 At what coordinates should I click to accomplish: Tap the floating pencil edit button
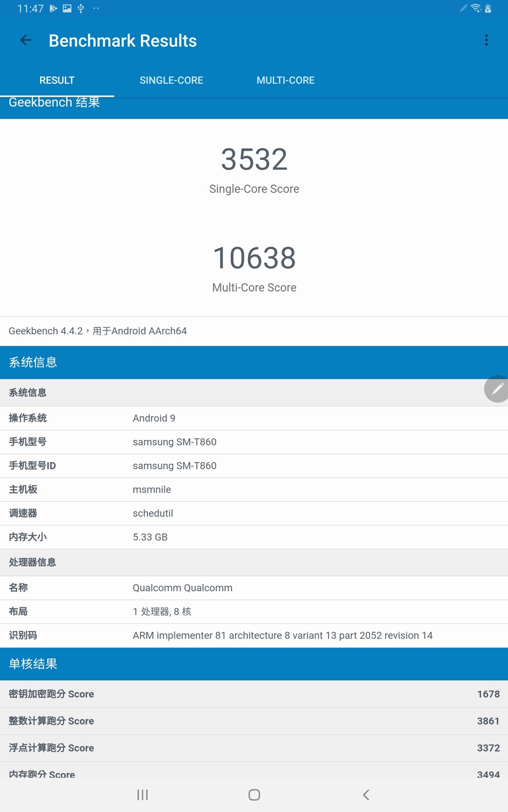tap(497, 389)
